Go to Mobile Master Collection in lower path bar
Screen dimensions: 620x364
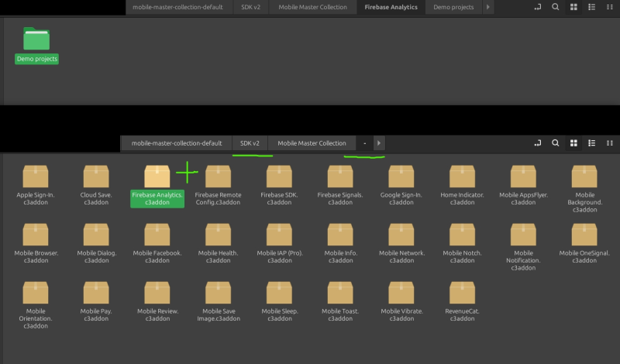tap(312, 143)
